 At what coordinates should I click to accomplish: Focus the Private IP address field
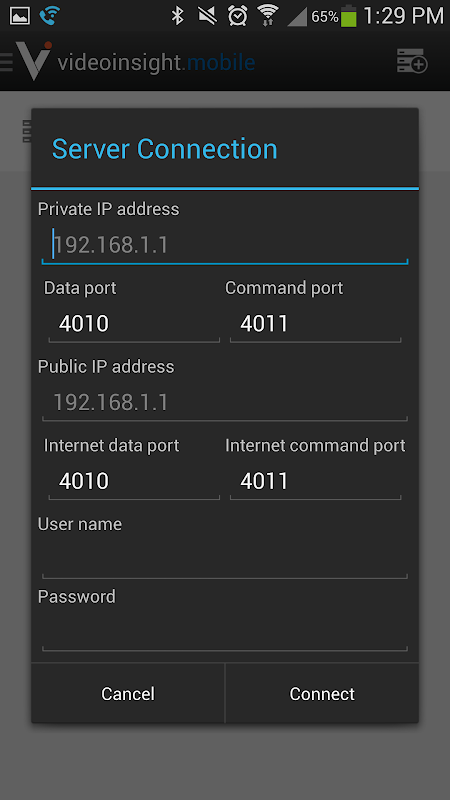tap(224, 245)
